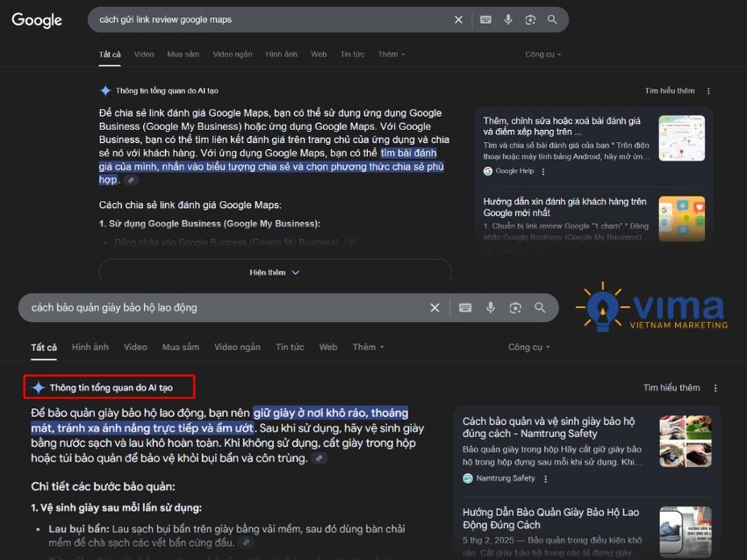The width and height of the screenshot is (747, 560).
Task: Click Tìm hiểu thêm in the giày bảo hộ overview
Action: (672, 388)
